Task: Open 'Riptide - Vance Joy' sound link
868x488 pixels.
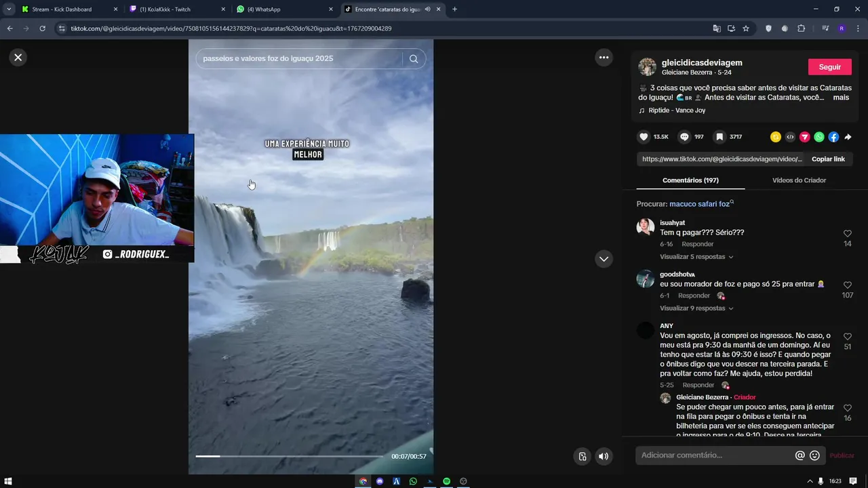Action: tap(677, 110)
